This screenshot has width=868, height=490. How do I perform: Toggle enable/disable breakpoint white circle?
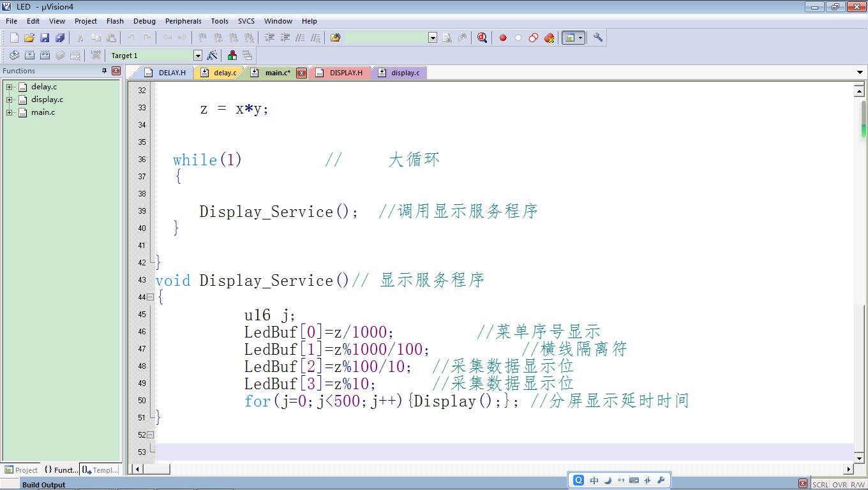pyautogui.click(x=518, y=38)
